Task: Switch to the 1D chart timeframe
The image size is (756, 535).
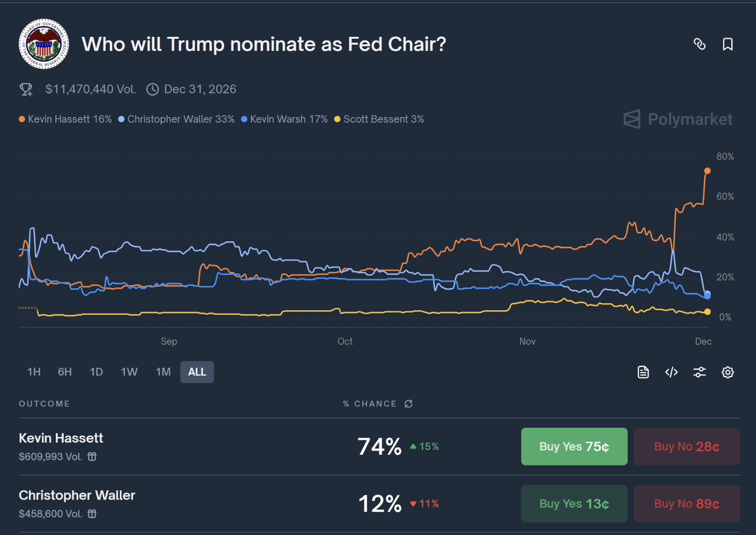Action: (96, 372)
